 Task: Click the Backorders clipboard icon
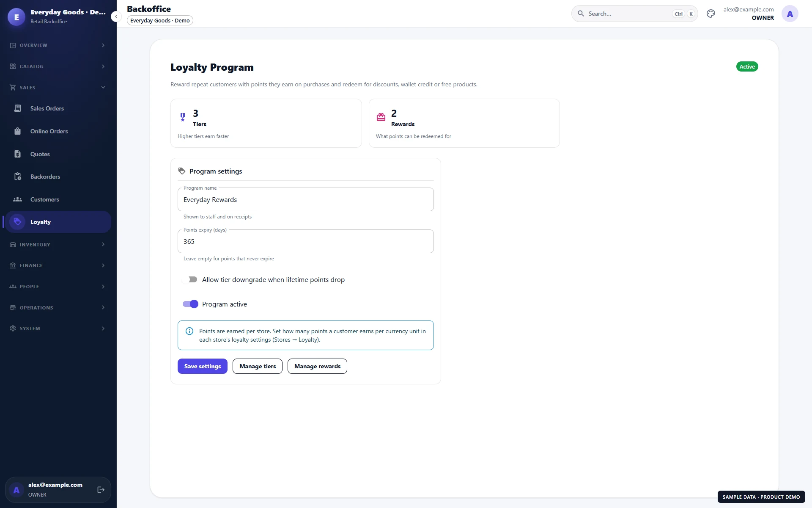(17, 177)
